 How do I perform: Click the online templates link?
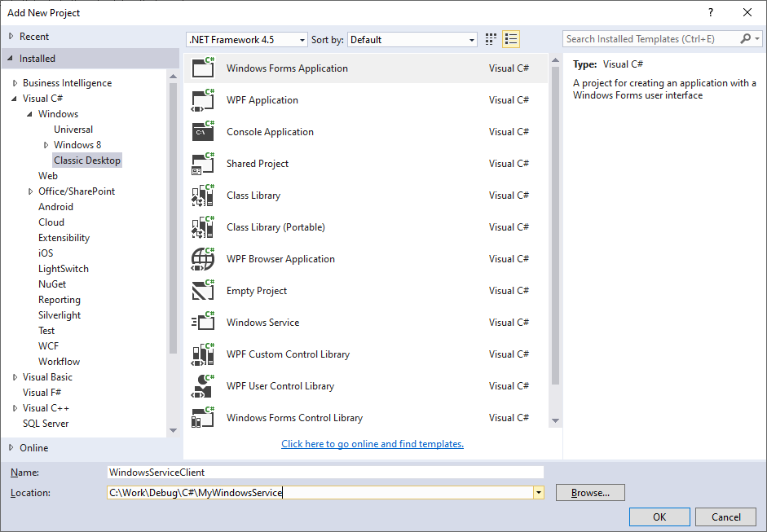[372, 443]
